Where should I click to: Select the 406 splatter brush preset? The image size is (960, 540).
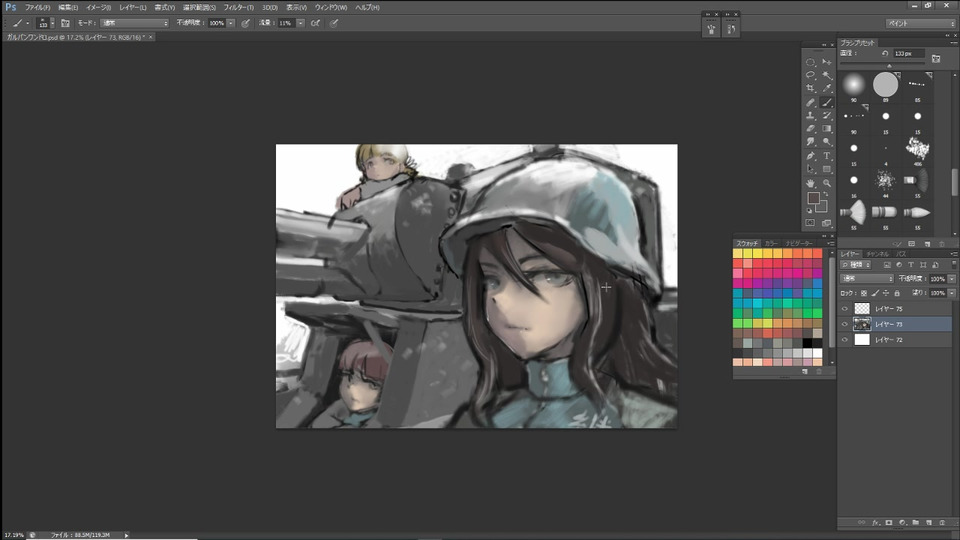917,149
